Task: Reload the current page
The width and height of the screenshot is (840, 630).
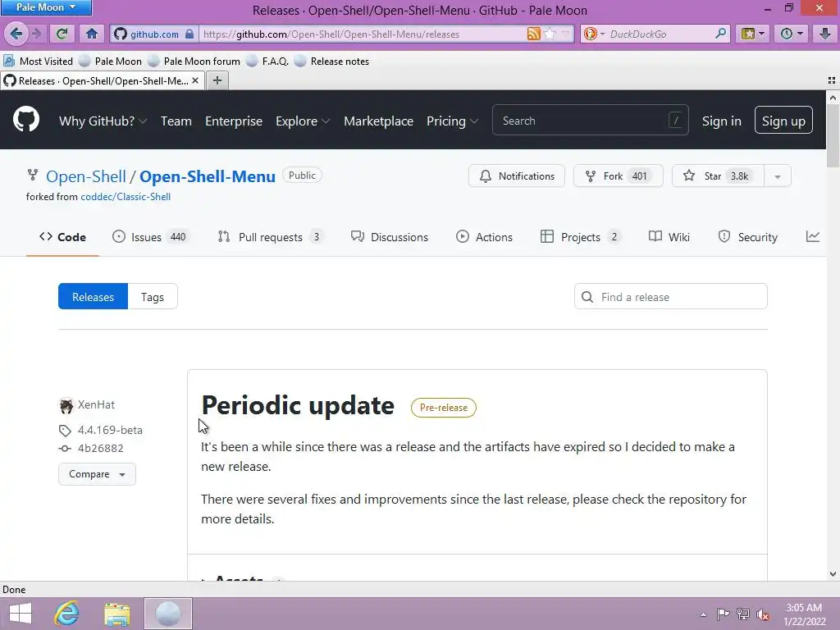Action: click(x=62, y=34)
